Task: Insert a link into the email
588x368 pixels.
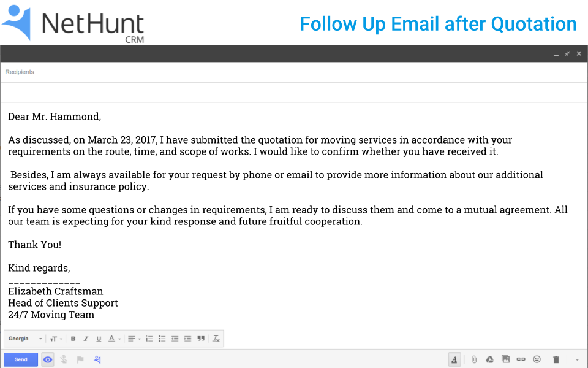Action: [521, 359]
